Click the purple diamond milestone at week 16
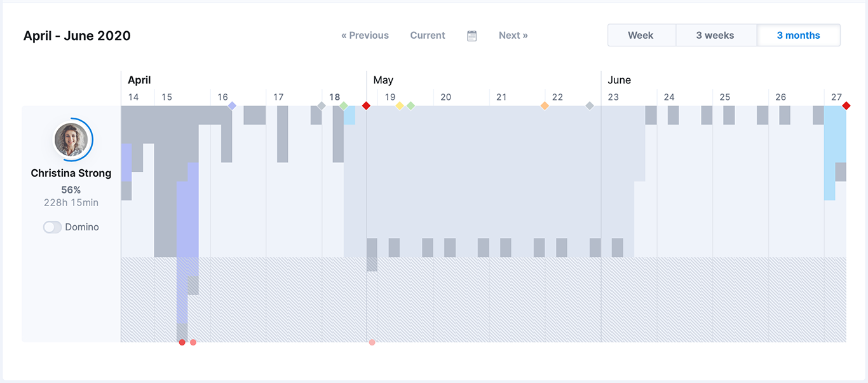Image resolution: width=868 pixels, height=383 pixels. pos(232,106)
